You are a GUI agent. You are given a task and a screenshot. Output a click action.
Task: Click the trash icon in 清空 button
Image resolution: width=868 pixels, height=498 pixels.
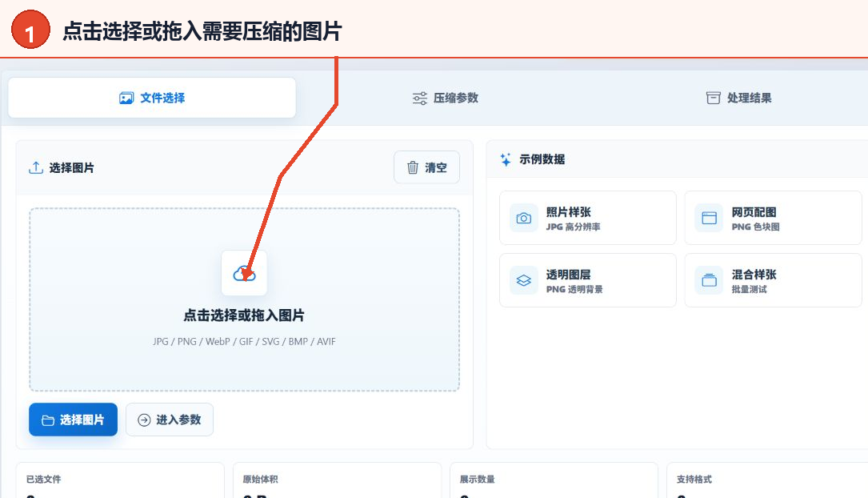(413, 167)
